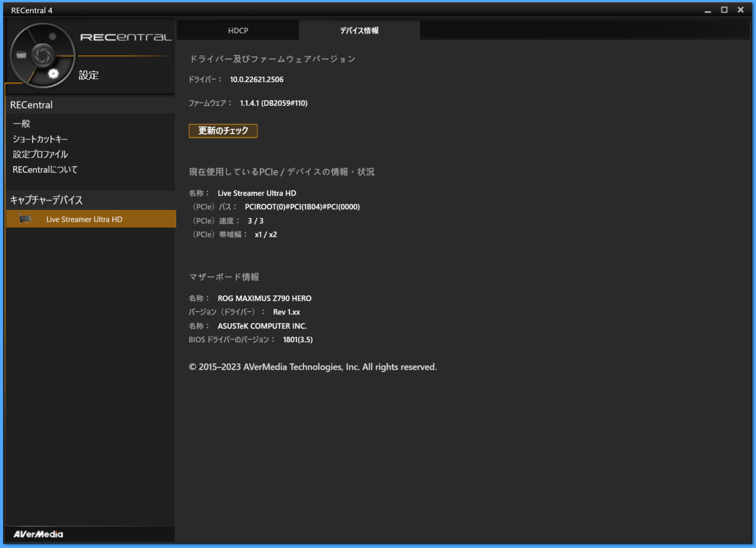Select the デバイス情報 tab
The width and height of the screenshot is (756, 548).
(359, 30)
